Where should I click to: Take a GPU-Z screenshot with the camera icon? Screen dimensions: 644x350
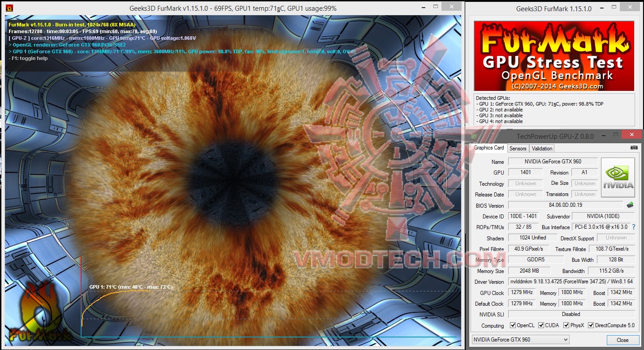click(634, 147)
